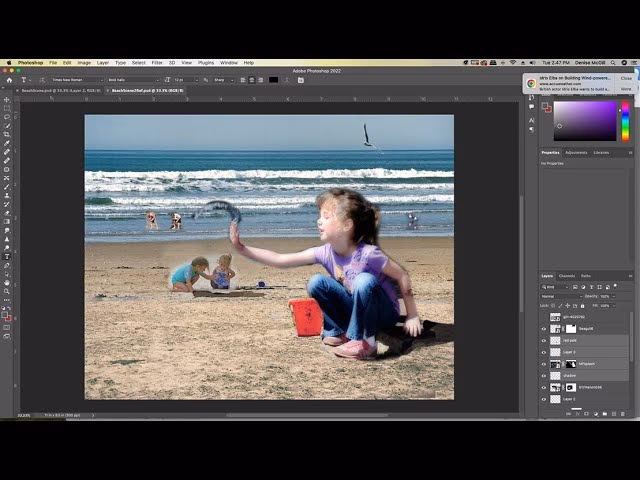Image resolution: width=640 pixels, height=480 pixels.
Task: Open the Bold Italic font style dropdown
Action: pos(132,79)
